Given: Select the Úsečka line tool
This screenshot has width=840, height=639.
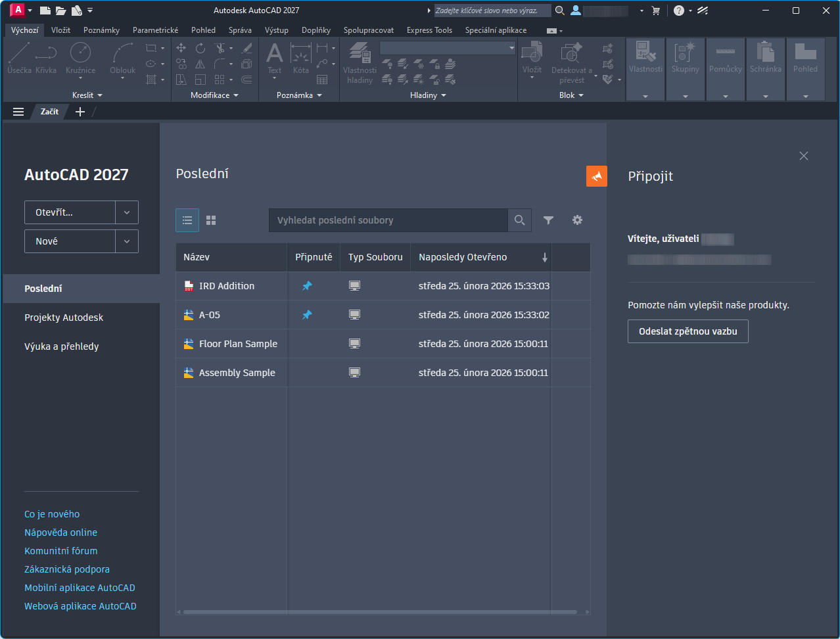Looking at the screenshot, I should [x=19, y=58].
